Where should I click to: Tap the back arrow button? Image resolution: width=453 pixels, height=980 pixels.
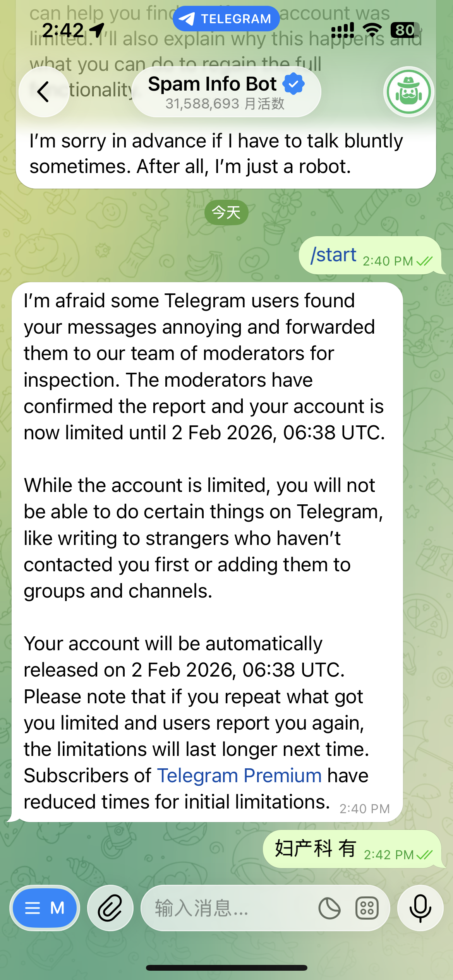coord(44,92)
